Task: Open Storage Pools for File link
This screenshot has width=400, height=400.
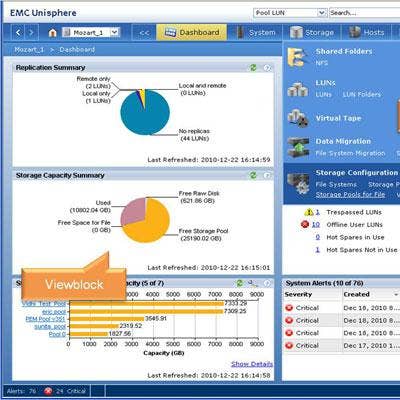Action: tap(350, 194)
